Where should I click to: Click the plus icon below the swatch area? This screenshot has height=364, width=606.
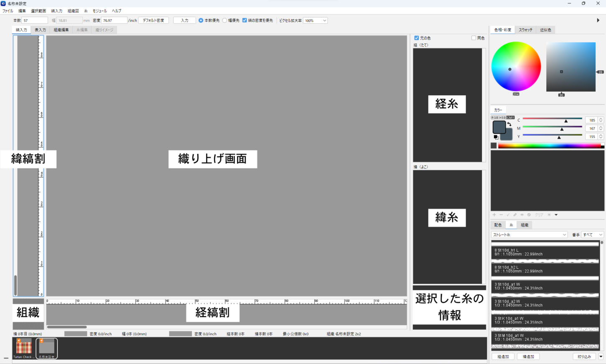pos(494,215)
